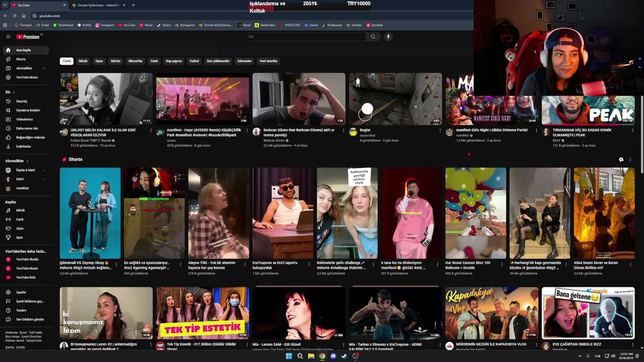Open ERAY subscription channel
This screenshot has width=644, height=362.
[20, 179]
